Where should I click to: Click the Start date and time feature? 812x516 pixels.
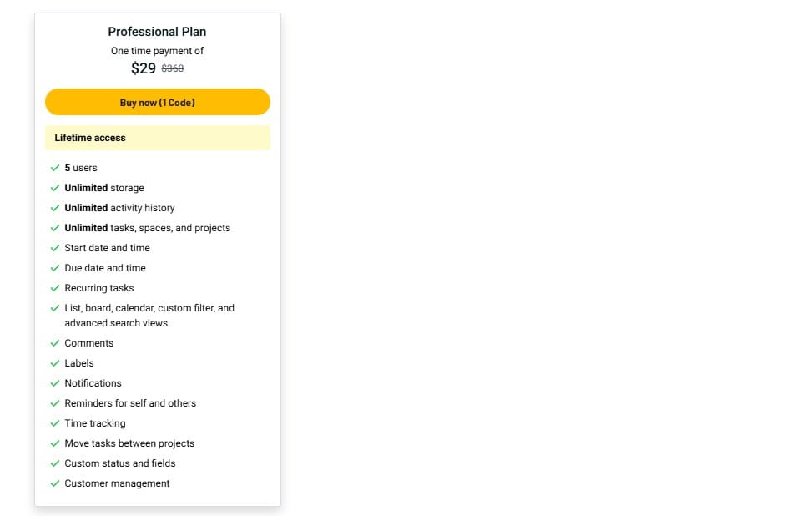107,248
